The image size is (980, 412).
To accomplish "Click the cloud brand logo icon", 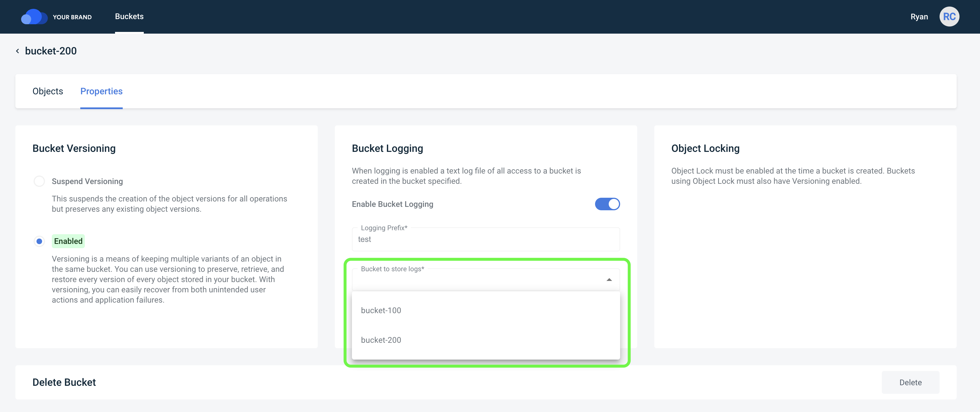I will [x=34, y=17].
